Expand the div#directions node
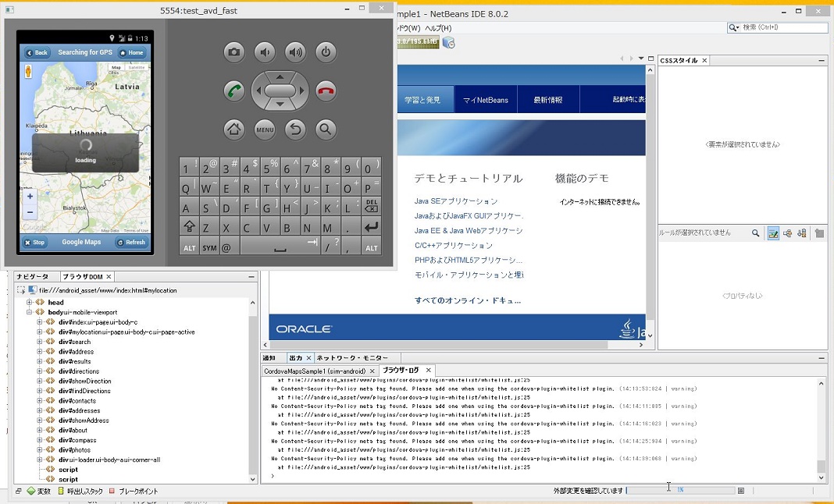 [40, 371]
